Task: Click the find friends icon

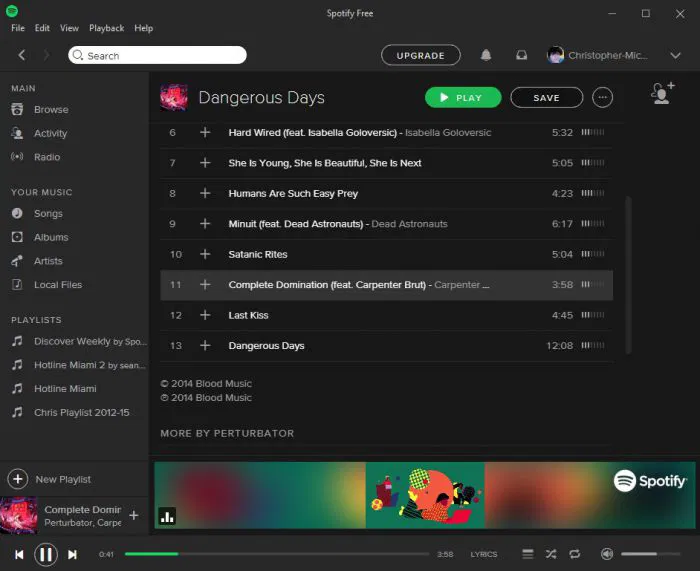Action: point(662,93)
